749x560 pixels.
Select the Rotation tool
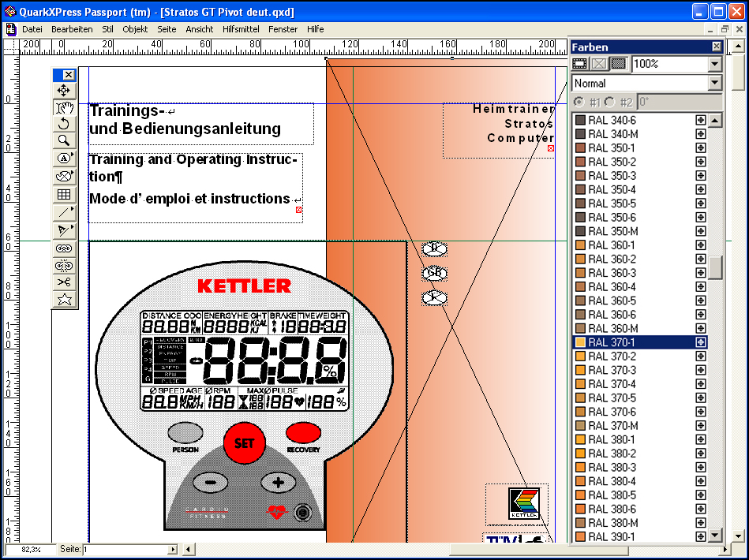tap(64, 124)
